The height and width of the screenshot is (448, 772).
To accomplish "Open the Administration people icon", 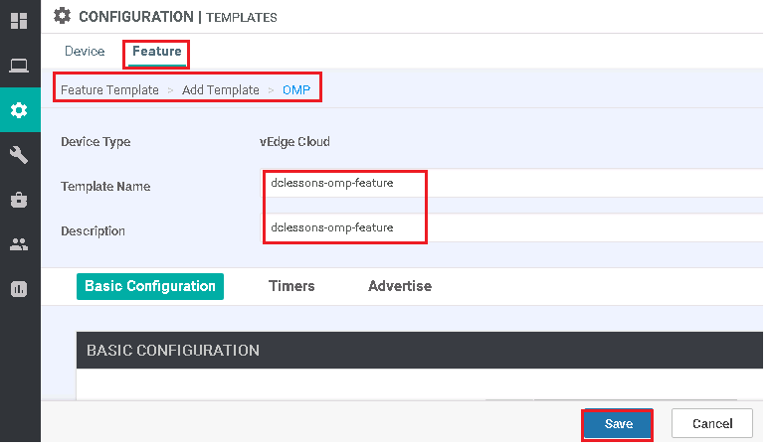I will [19, 244].
